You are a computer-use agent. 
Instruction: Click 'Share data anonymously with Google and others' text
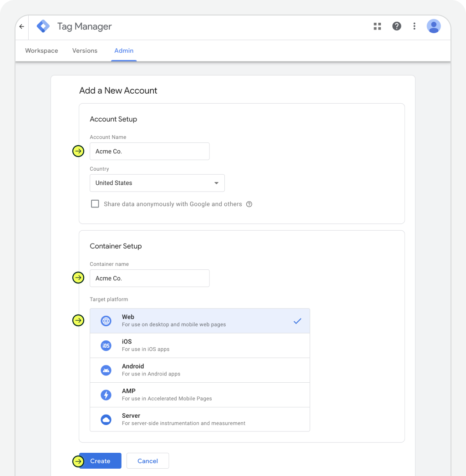coord(173,204)
